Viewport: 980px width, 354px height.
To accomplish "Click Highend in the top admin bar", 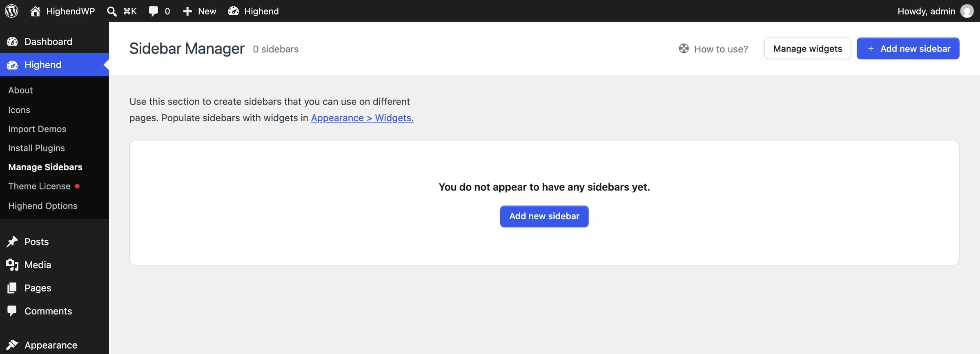I will tap(261, 11).
